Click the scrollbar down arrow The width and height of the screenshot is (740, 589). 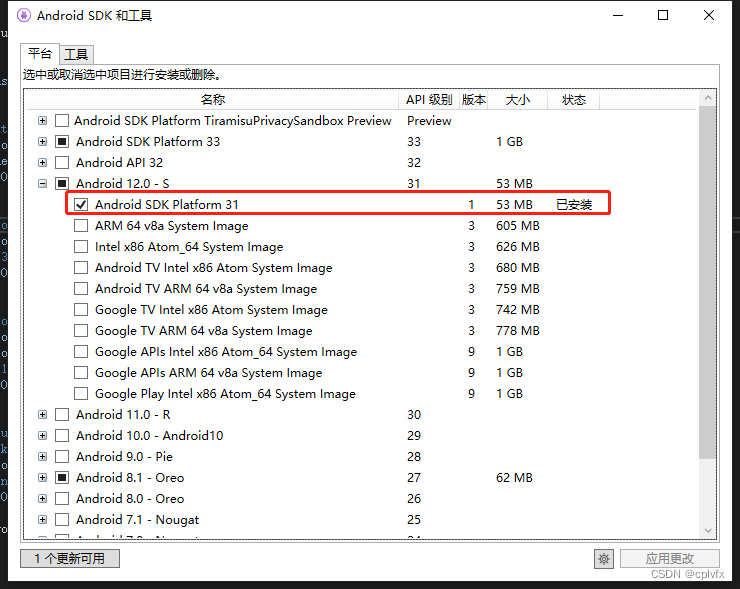point(708,530)
